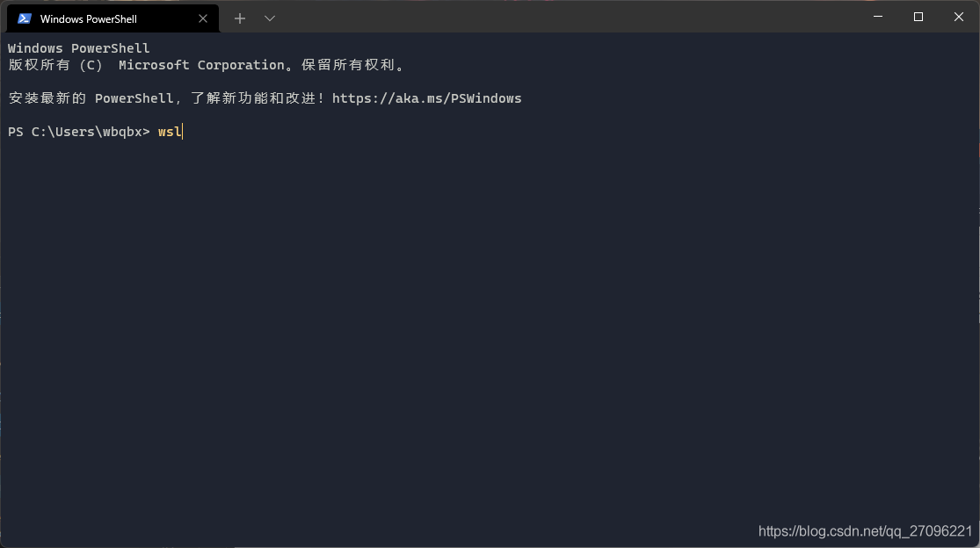
Task: Click the 'Microsoft Corporation' copyright line
Action: coord(207,66)
